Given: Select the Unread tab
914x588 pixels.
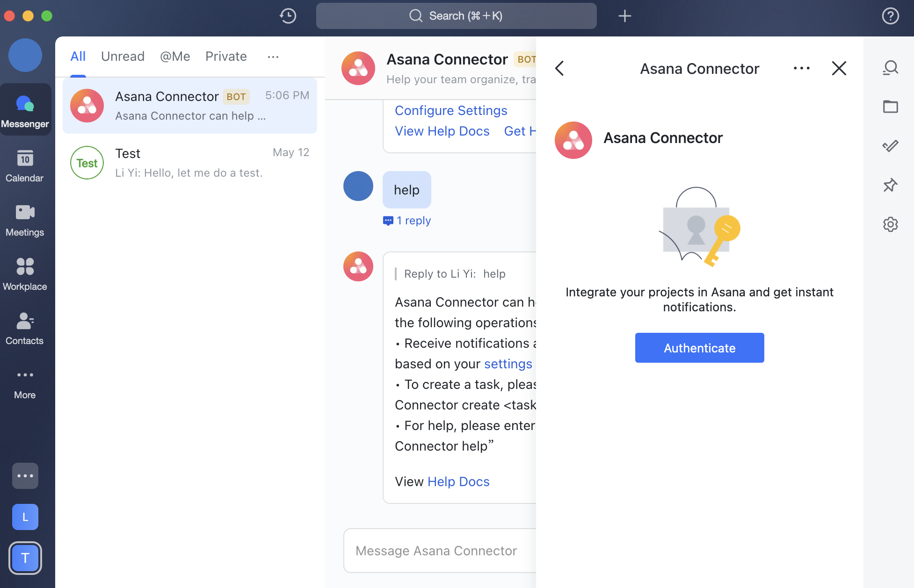Looking at the screenshot, I should [x=123, y=57].
